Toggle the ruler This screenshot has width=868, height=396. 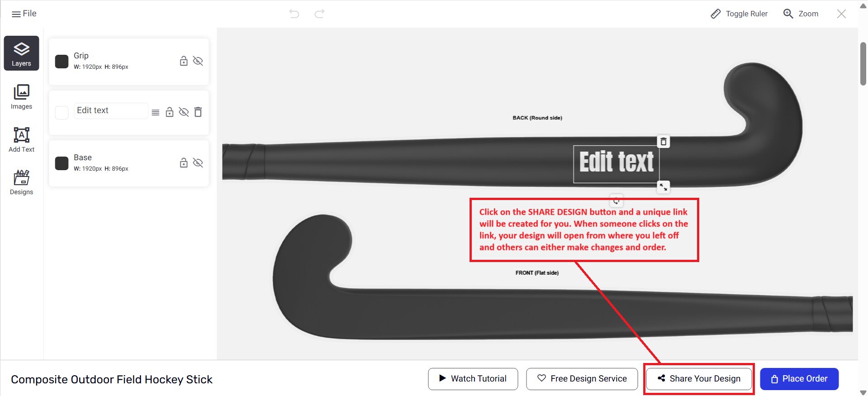click(x=739, y=14)
